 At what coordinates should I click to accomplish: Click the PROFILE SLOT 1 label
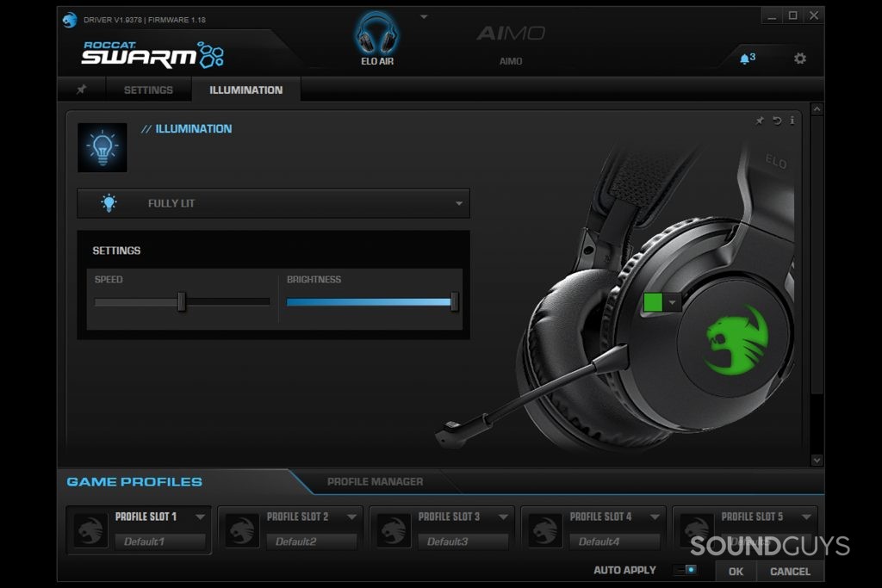coord(146,517)
